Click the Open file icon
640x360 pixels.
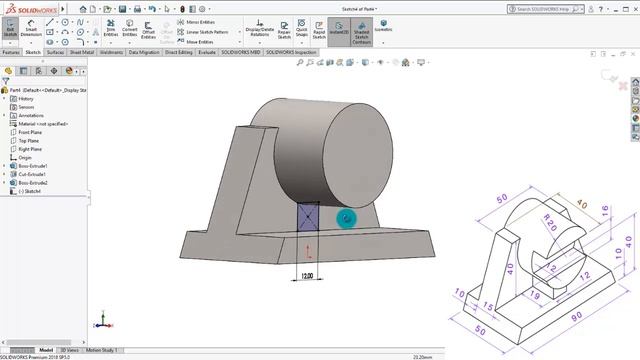(107, 9)
